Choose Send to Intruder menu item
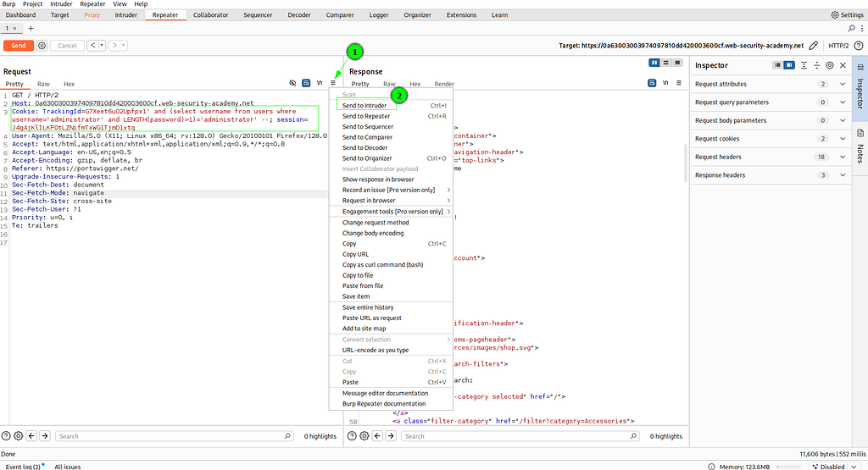The width and height of the screenshot is (868, 470). [x=364, y=106]
